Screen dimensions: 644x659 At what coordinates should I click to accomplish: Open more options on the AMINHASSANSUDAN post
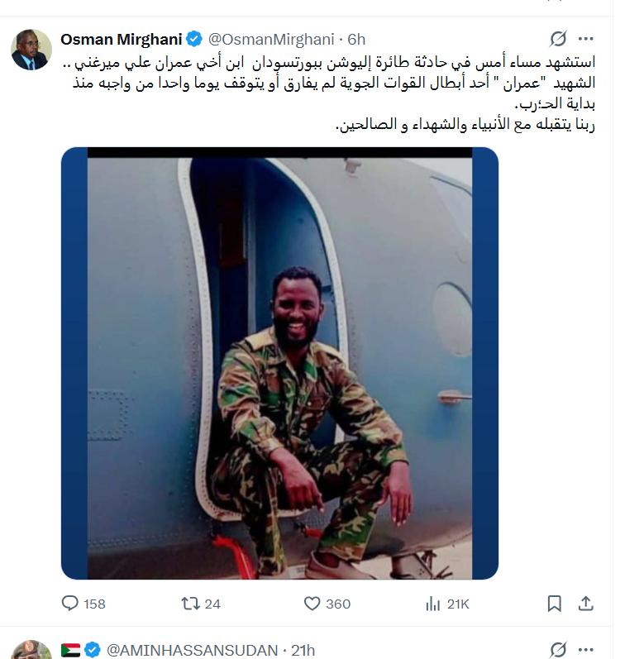pos(585,650)
